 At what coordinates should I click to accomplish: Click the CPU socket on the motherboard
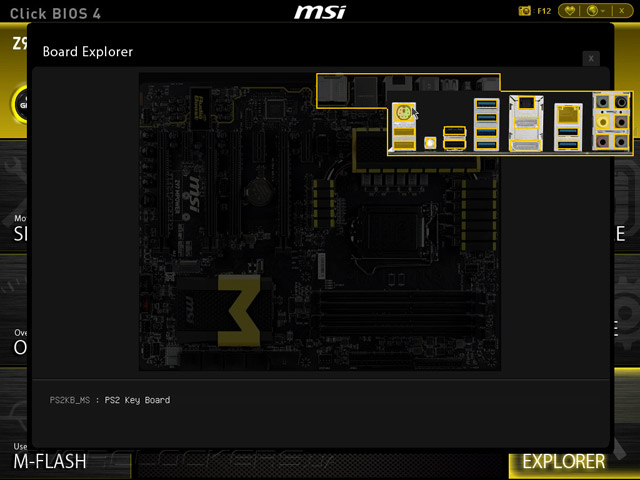coord(394,233)
